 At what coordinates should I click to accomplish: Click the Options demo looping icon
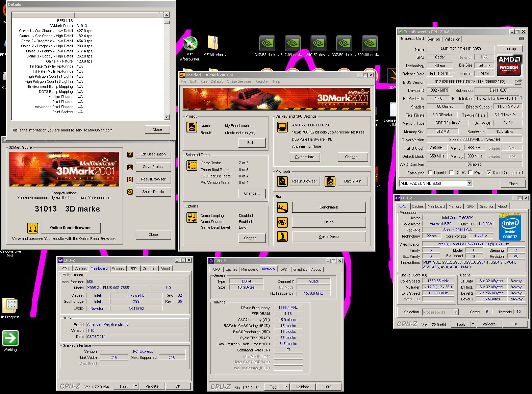192,217
